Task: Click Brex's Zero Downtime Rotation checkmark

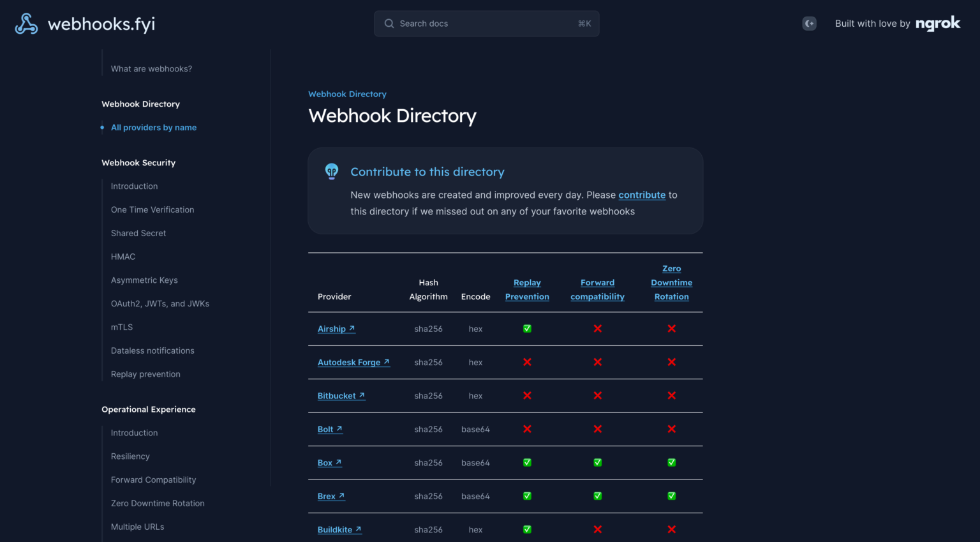Action: tap(671, 495)
